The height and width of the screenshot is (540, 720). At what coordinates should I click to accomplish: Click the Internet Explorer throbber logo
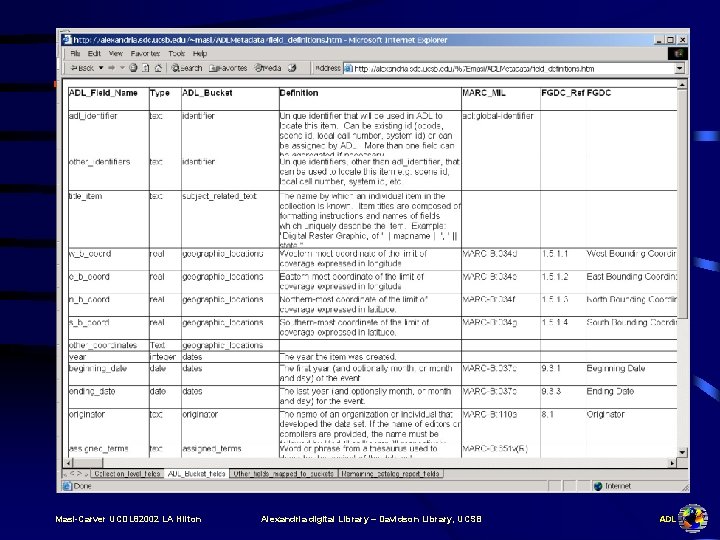tap(678, 54)
